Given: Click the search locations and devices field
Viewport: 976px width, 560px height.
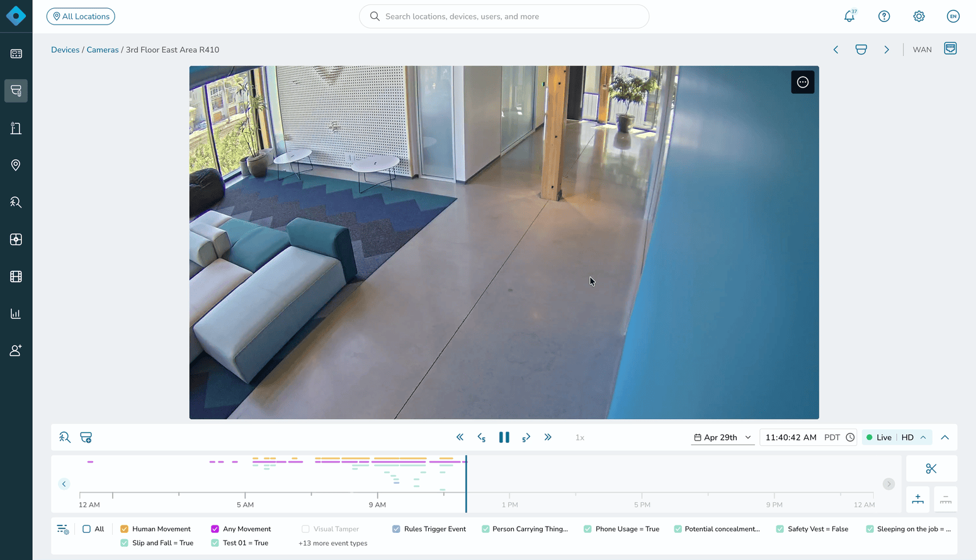Looking at the screenshot, I should tap(504, 16).
